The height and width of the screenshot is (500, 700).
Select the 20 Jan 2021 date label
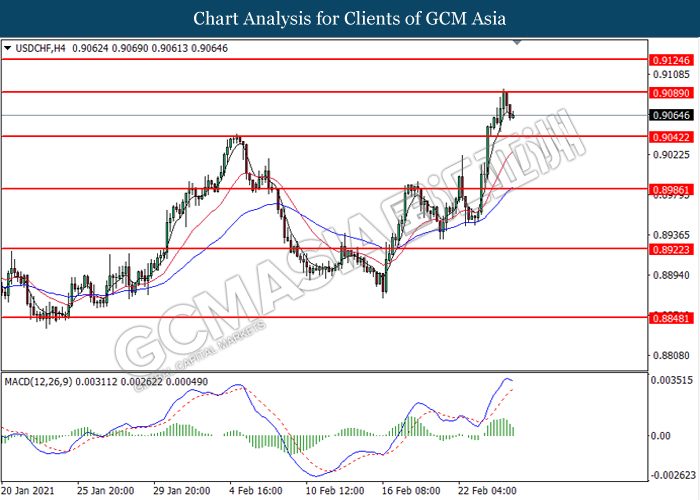[x=32, y=491]
